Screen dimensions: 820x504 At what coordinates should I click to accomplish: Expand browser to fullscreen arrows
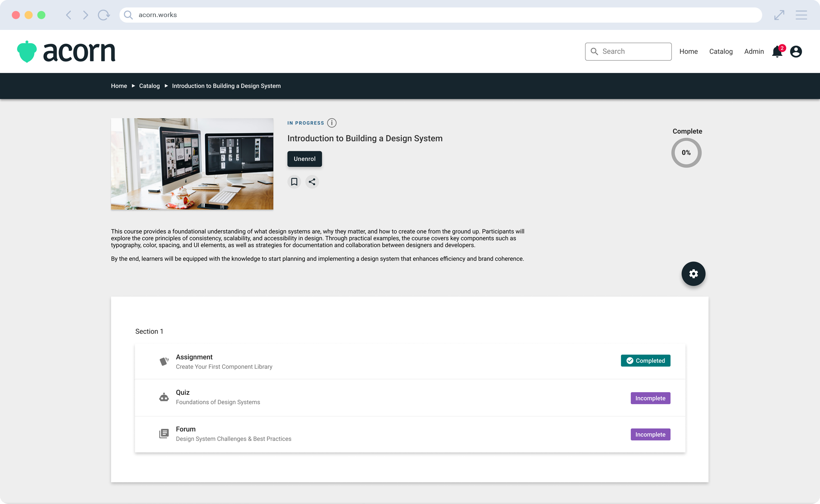tap(779, 15)
